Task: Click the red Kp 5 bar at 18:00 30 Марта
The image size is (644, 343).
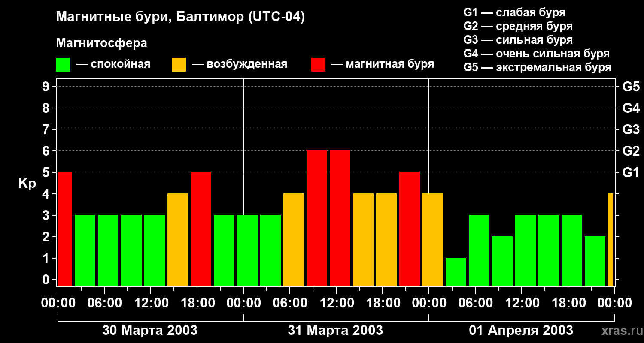Action: point(201,229)
